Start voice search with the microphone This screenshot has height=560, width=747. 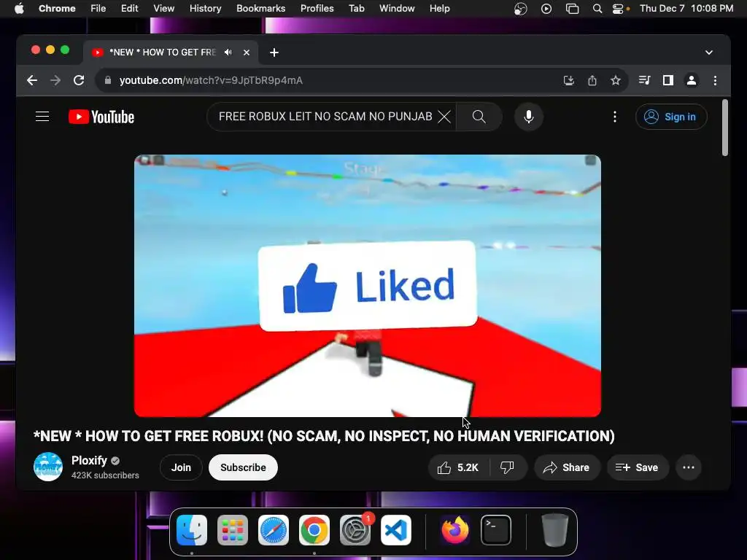tap(528, 117)
